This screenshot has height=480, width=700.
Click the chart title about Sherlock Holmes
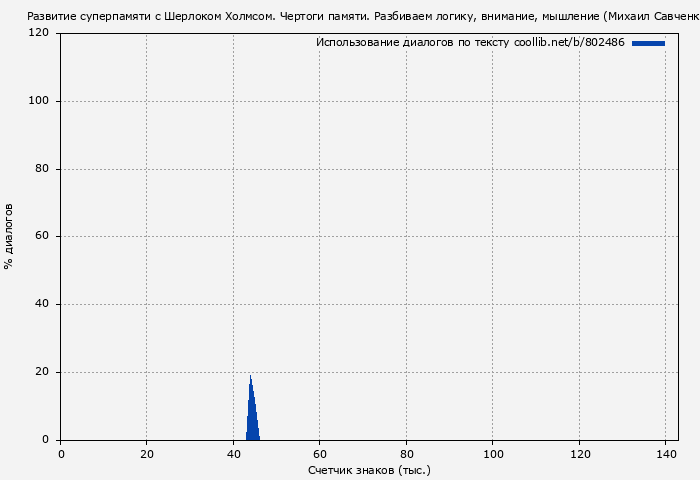coord(362,17)
